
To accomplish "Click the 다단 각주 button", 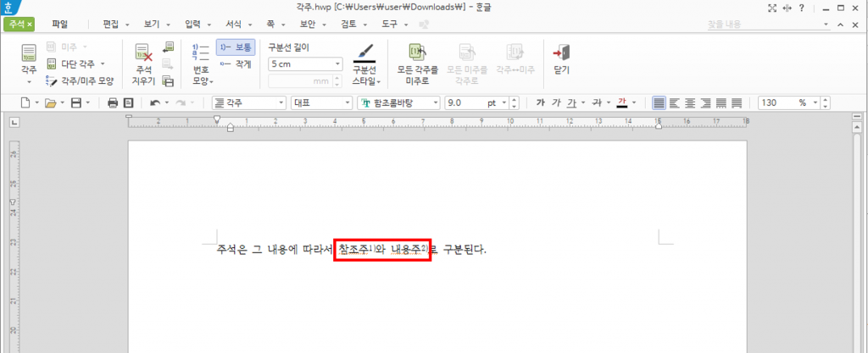I will (76, 63).
